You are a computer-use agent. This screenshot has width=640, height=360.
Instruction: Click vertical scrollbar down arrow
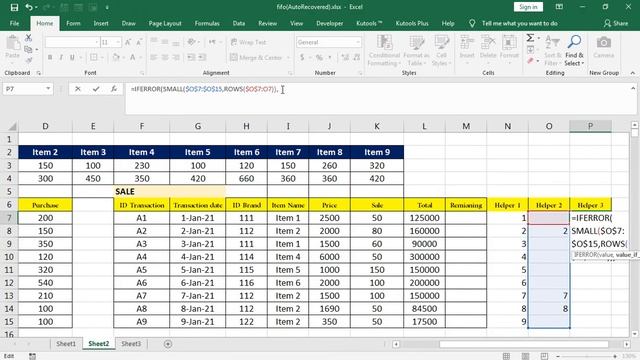[634, 334]
